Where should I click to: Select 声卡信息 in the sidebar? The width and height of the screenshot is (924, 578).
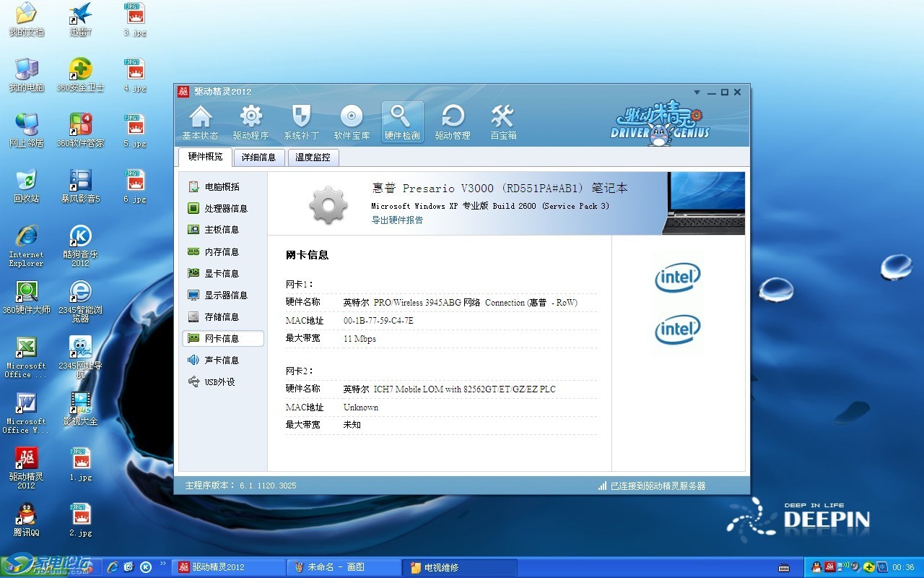[221, 361]
